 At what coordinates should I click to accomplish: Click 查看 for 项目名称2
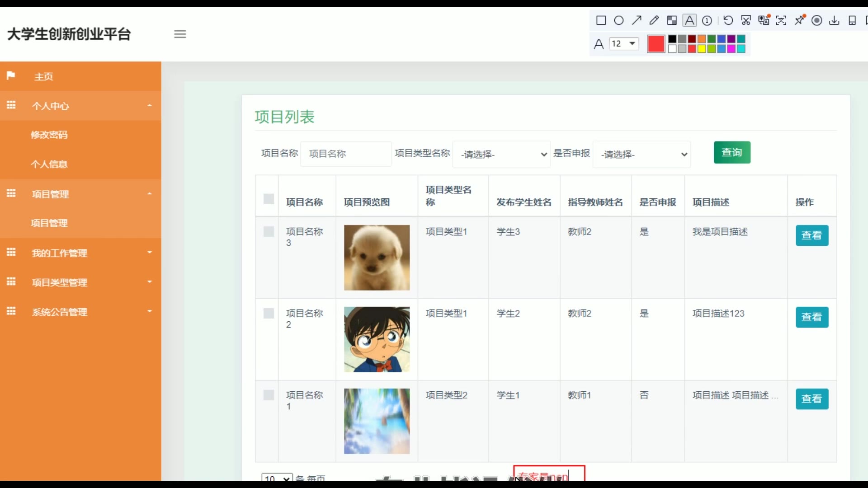812,317
